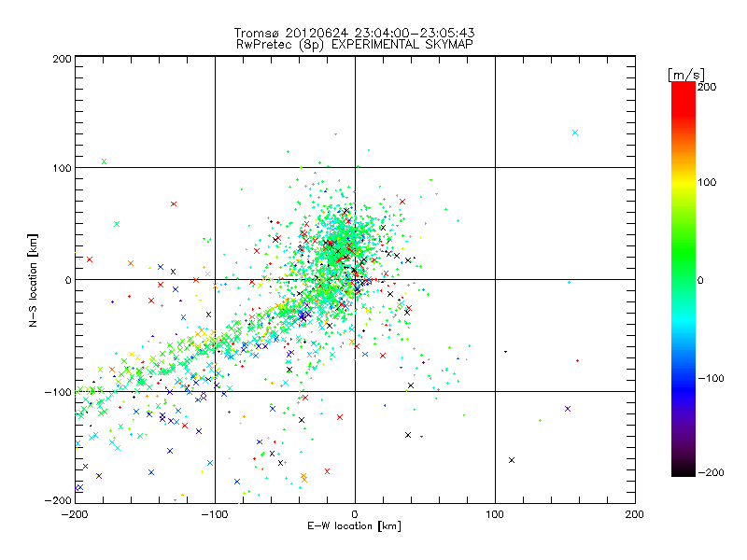Click the lone green cross near top-left
The image size is (747, 560).
tap(104, 161)
